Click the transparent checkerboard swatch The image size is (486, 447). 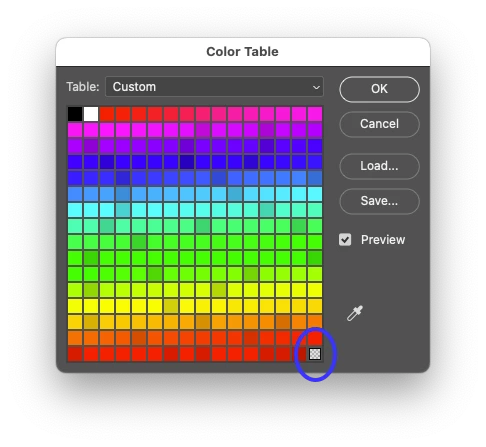(x=315, y=354)
